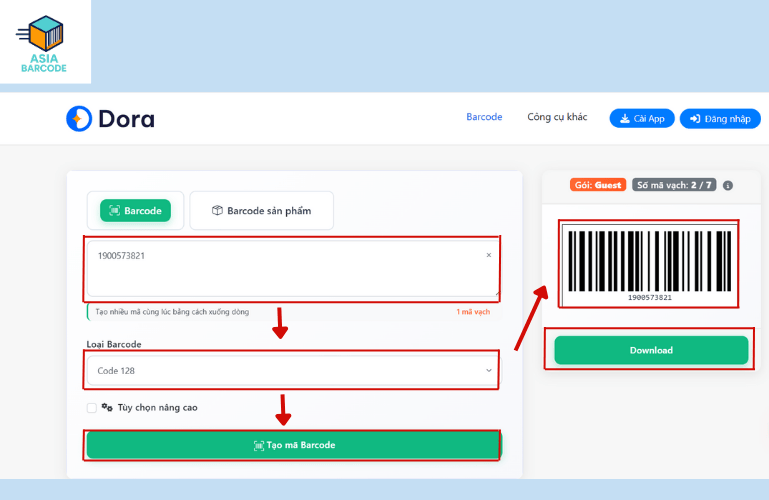Screen dimensions: 769x500
Task: Open the Loại Barcode dropdown showing Code 128
Action: pyautogui.click(x=293, y=371)
